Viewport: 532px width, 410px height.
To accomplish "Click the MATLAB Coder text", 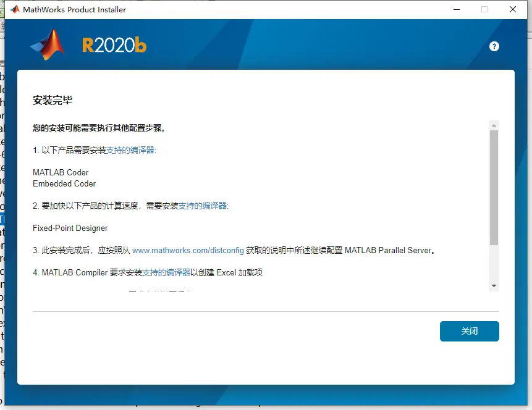I will point(61,172).
